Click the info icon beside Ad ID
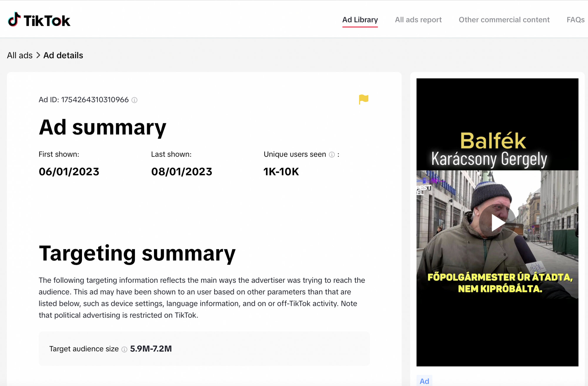588x386 pixels. pyautogui.click(x=134, y=100)
